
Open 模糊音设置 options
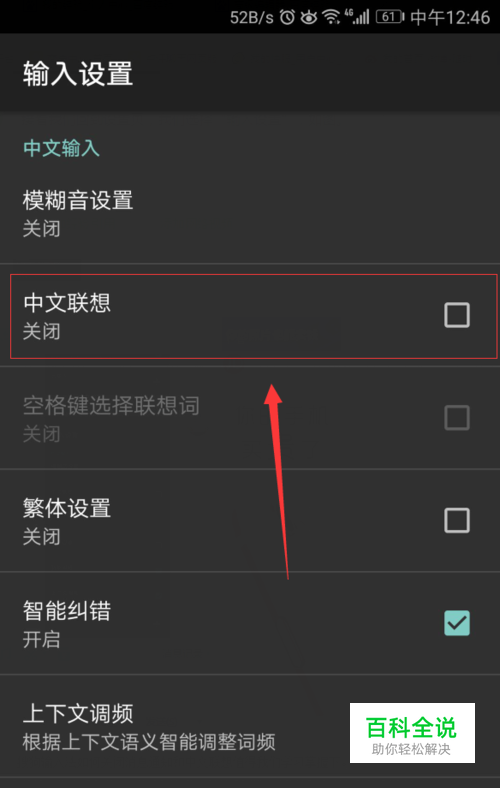(250, 213)
